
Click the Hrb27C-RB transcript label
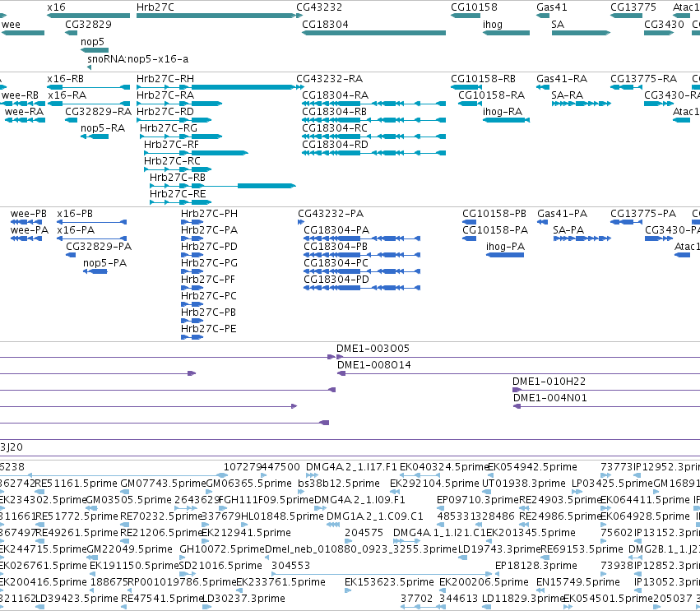point(178,178)
